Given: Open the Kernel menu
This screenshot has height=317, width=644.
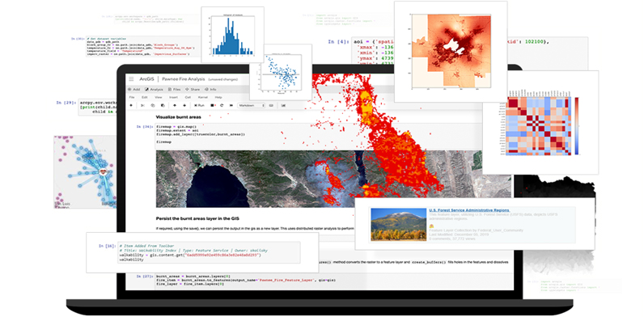Looking at the screenshot, I should tap(203, 97).
